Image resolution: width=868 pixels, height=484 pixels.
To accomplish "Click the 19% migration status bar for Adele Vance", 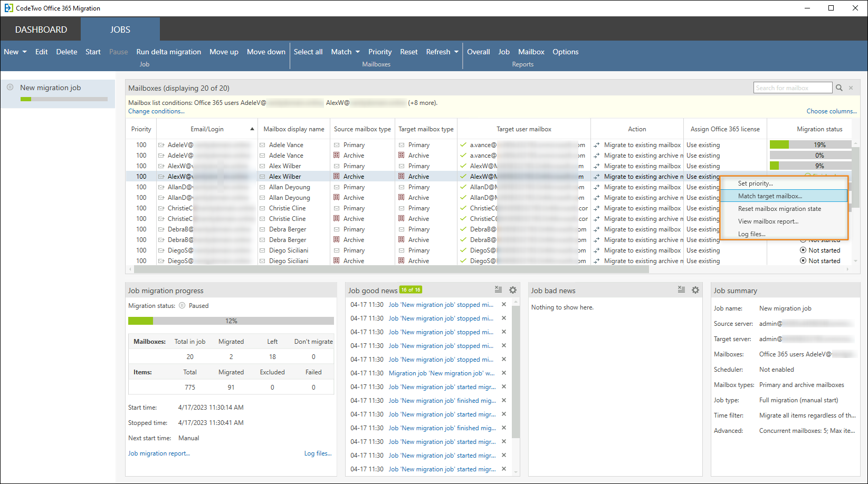I will pos(810,144).
